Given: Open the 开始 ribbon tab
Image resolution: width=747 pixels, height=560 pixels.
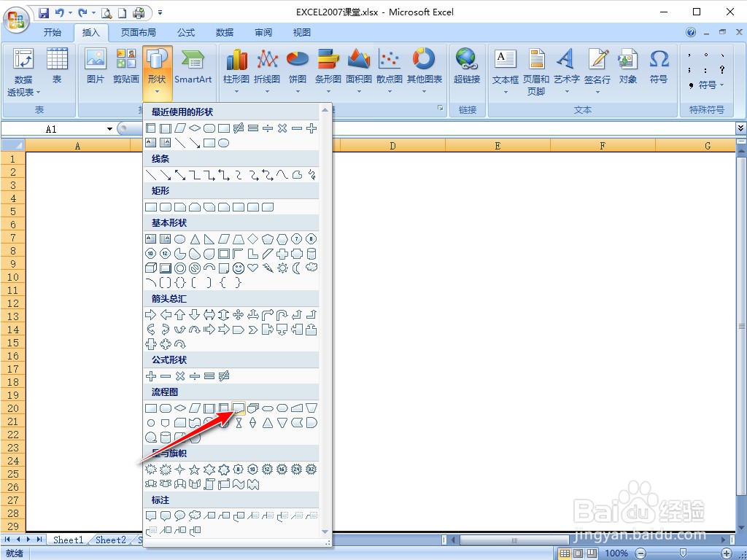Looking at the screenshot, I should [x=53, y=32].
